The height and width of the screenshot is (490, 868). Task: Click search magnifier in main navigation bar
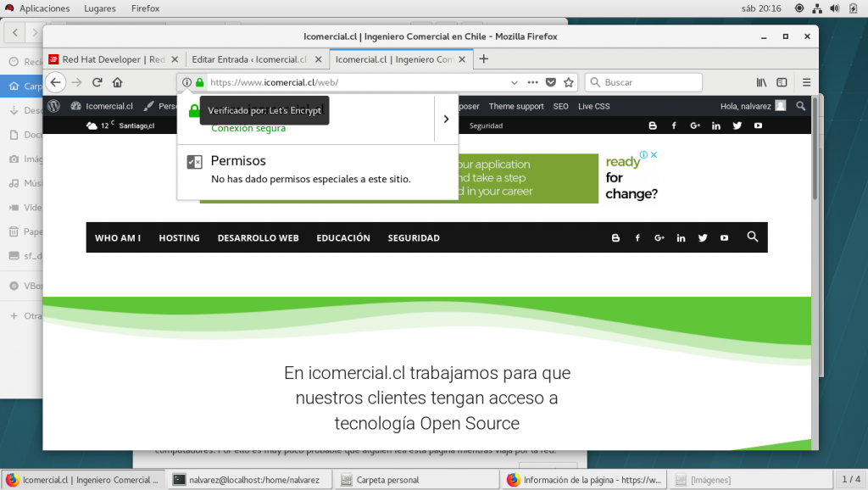pos(753,237)
